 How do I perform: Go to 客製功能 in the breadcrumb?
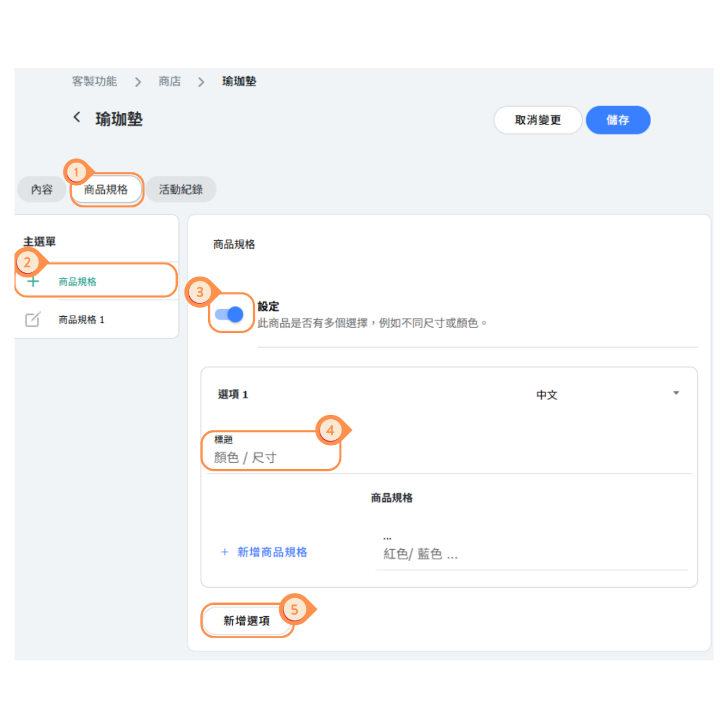pyautogui.click(x=94, y=81)
